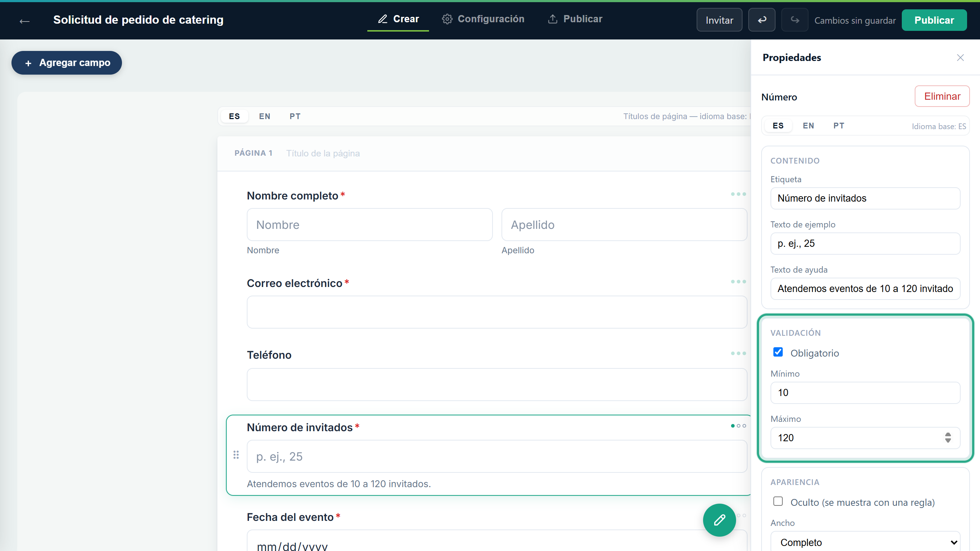Grab the drag handle of Número de invitados

(236, 455)
